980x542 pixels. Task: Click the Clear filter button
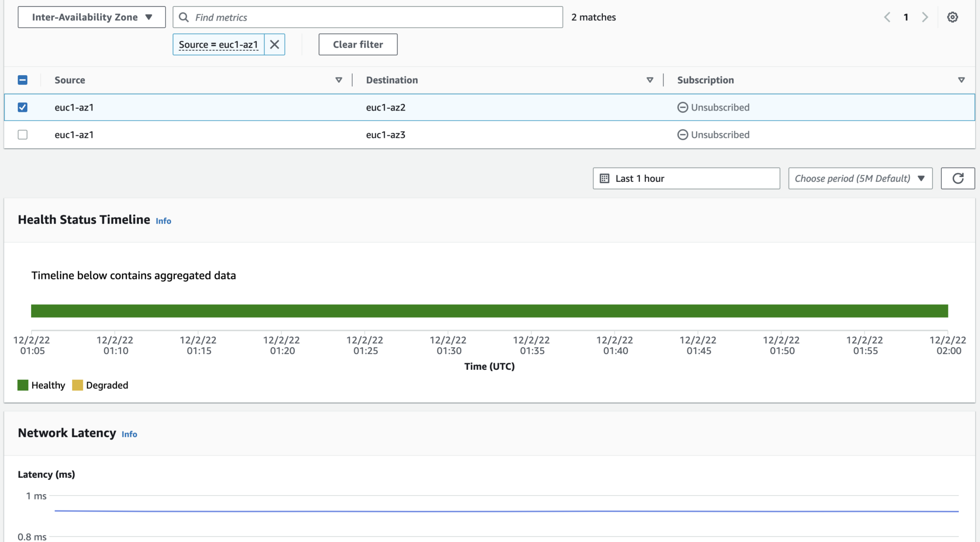click(x=358, y=44)
